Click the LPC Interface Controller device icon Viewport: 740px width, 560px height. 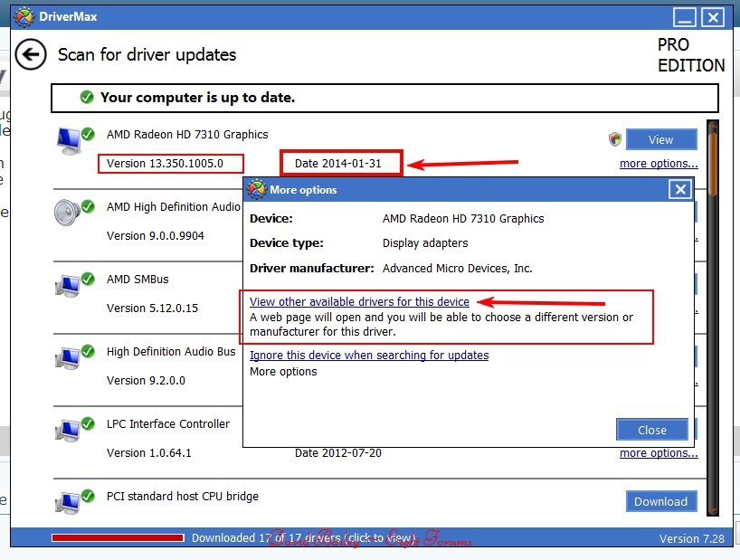70,431
